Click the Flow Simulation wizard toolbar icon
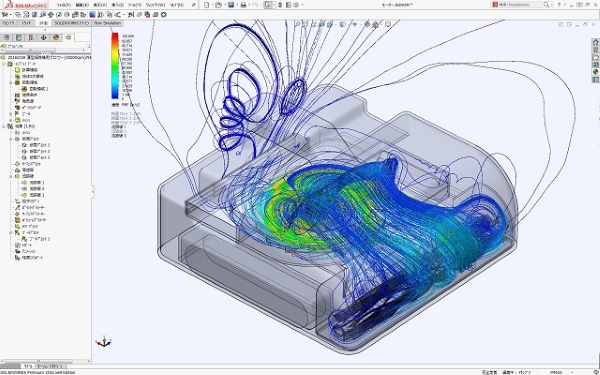 point(5,15)
